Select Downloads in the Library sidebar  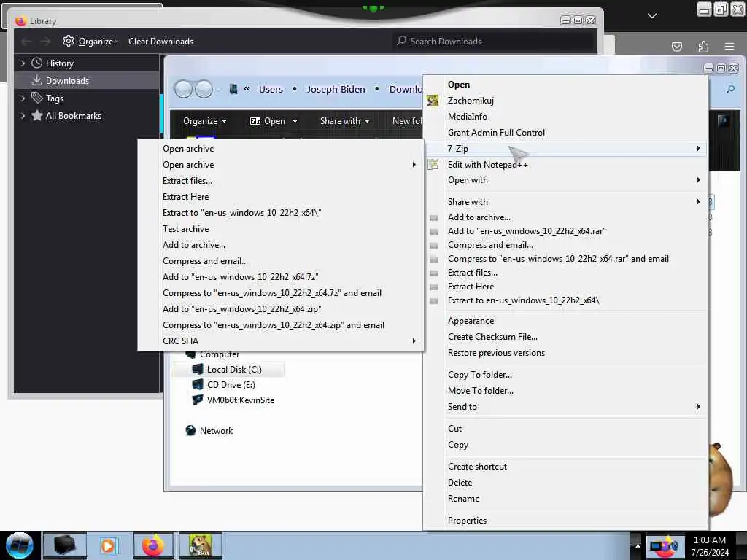coord(87,80)
